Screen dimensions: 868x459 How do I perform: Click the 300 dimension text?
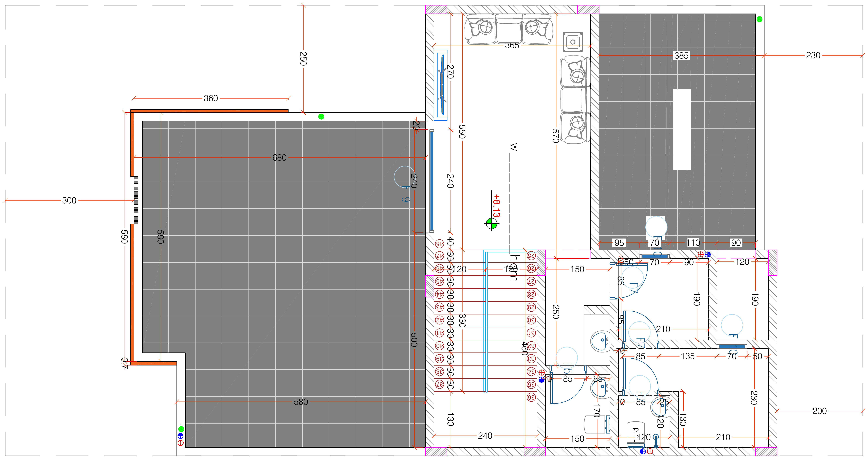[69, 200]
